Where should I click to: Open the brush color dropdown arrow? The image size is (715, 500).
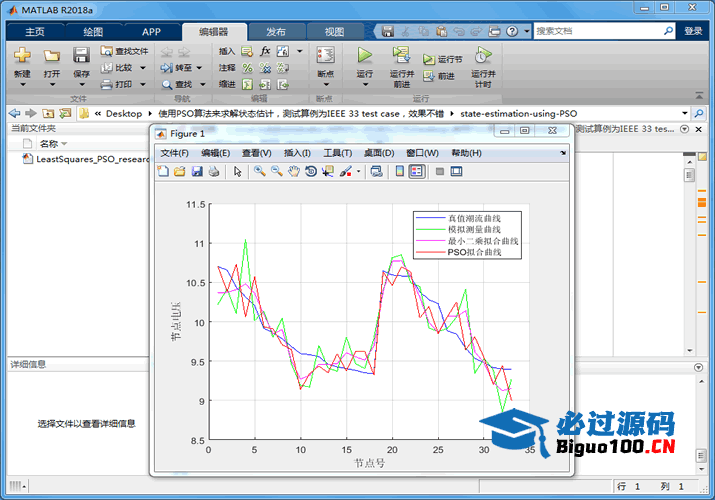coord(358,171)
